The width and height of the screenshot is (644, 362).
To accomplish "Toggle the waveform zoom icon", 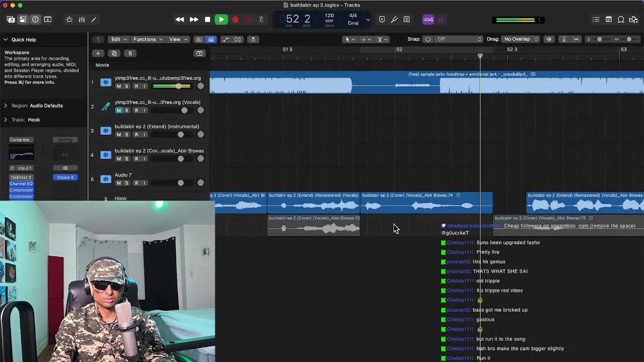I will [x=549, y=39].
